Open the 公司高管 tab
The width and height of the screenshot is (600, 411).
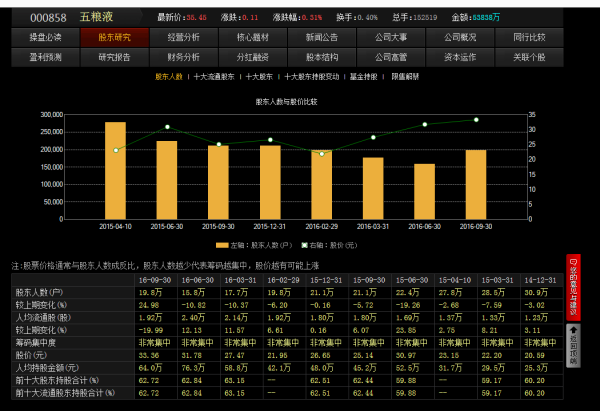(391, 57)
